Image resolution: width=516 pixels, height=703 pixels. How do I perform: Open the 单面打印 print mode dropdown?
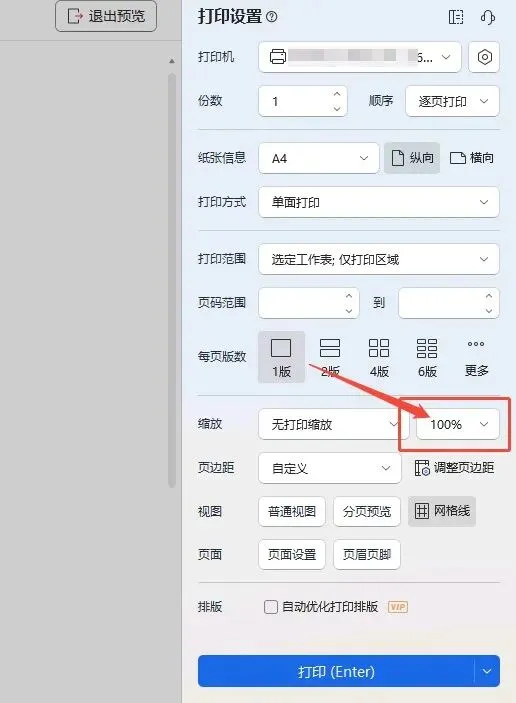pos(379,202)
